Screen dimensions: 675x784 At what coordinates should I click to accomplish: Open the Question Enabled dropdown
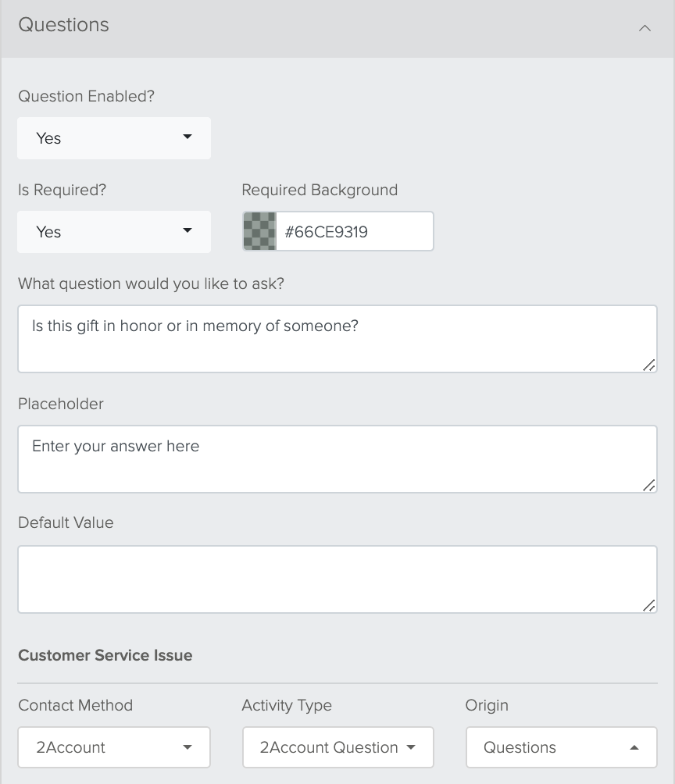coord(114,138)
